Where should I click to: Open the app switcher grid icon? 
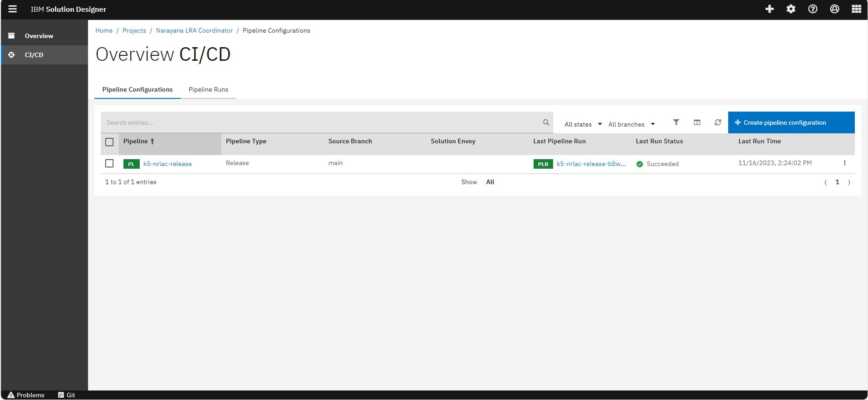coord(856,9)
